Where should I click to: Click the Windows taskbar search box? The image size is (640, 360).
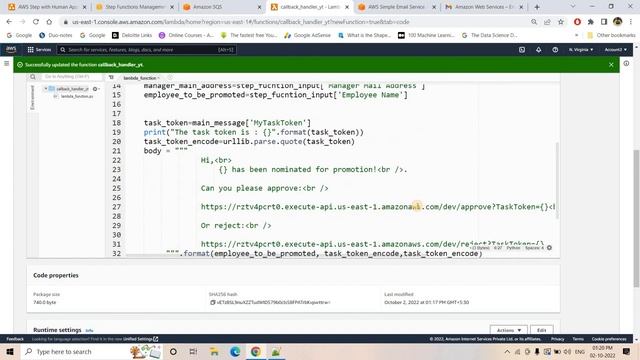tap(91, 351)
